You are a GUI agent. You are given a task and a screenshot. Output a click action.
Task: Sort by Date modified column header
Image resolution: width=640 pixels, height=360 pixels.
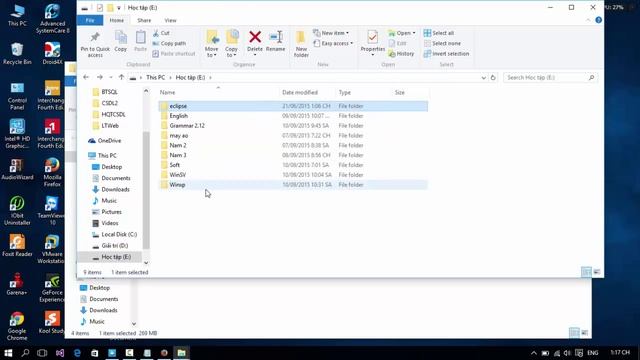(300, 93)
